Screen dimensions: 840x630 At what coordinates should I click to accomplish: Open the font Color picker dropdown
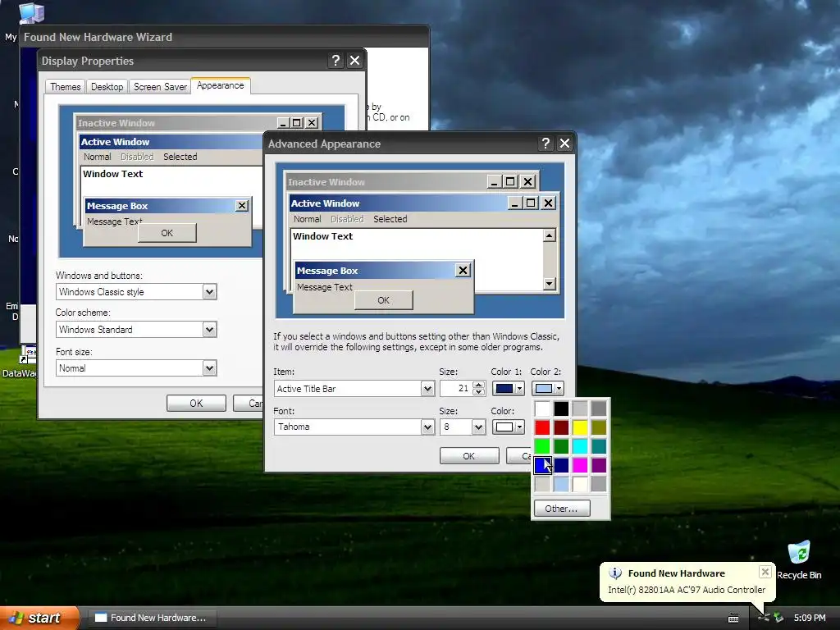tap(508, 427)
